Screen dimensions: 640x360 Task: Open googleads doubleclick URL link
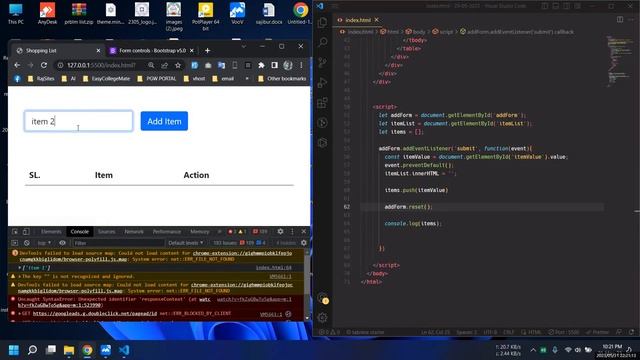point(95,313)
